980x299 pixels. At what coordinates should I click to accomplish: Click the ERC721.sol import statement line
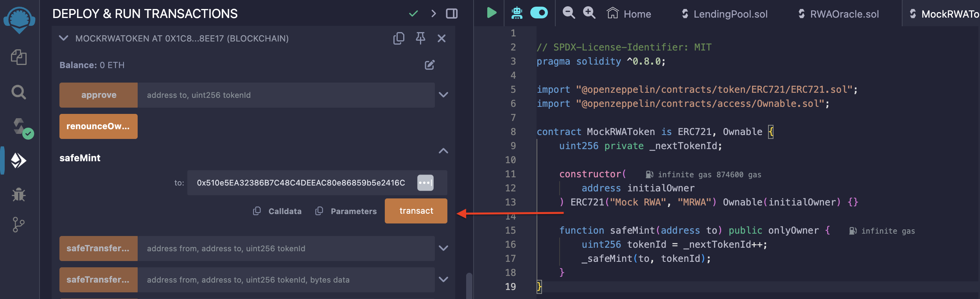697,90
